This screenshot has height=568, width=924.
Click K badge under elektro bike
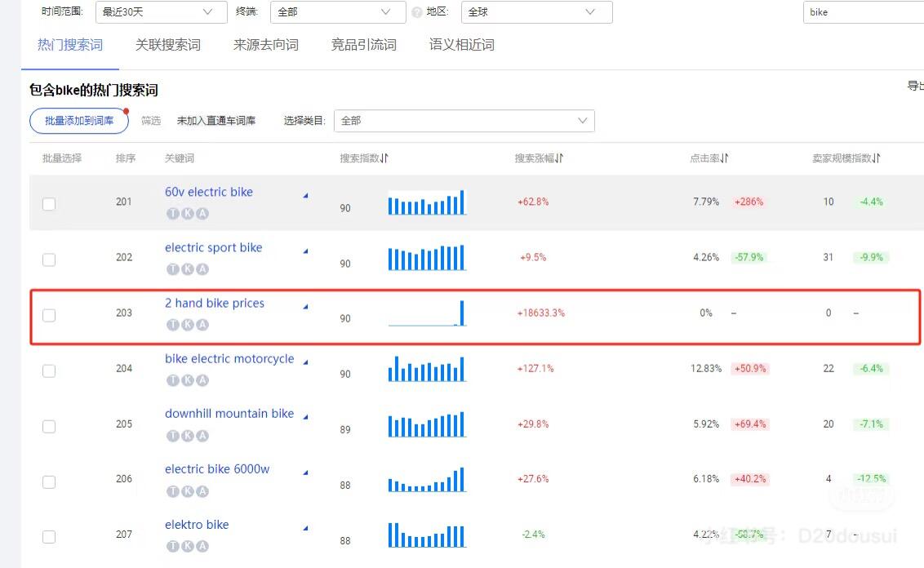pos(188,546)
